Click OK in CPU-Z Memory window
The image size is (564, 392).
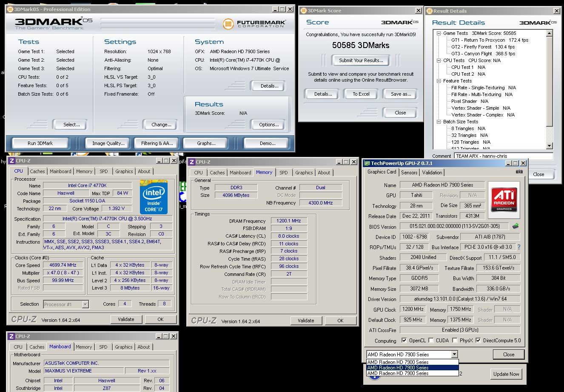[x=340, y=321]
